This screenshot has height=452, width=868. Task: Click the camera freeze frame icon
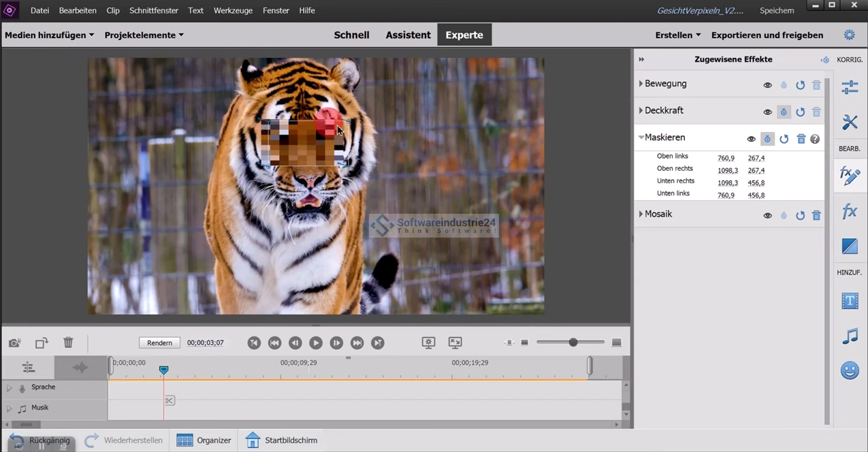[15, 343]
